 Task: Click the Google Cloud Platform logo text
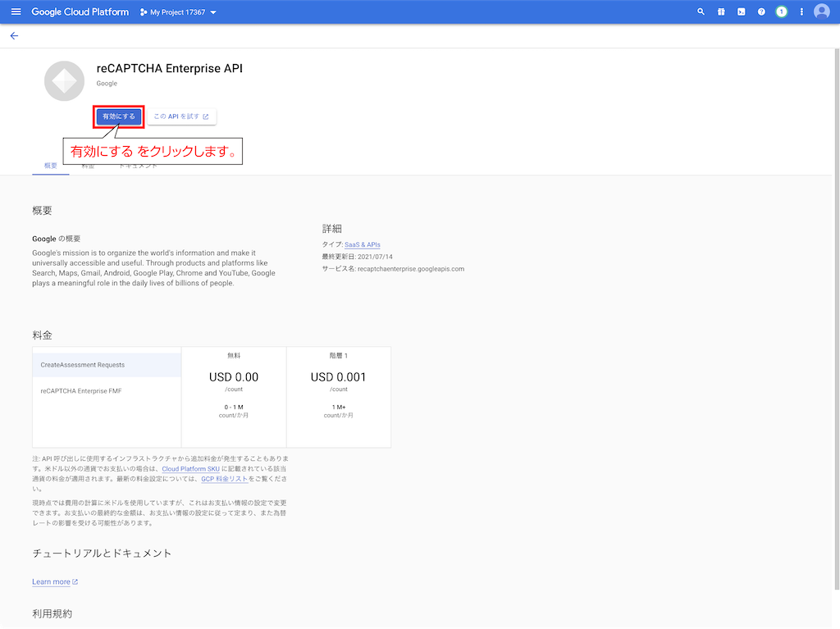[80, 11]
